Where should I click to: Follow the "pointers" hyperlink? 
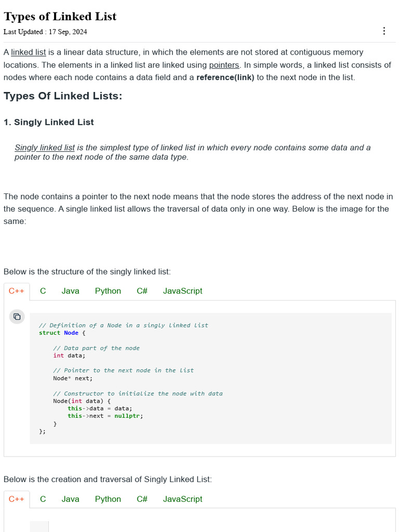[x=224, y=65]
